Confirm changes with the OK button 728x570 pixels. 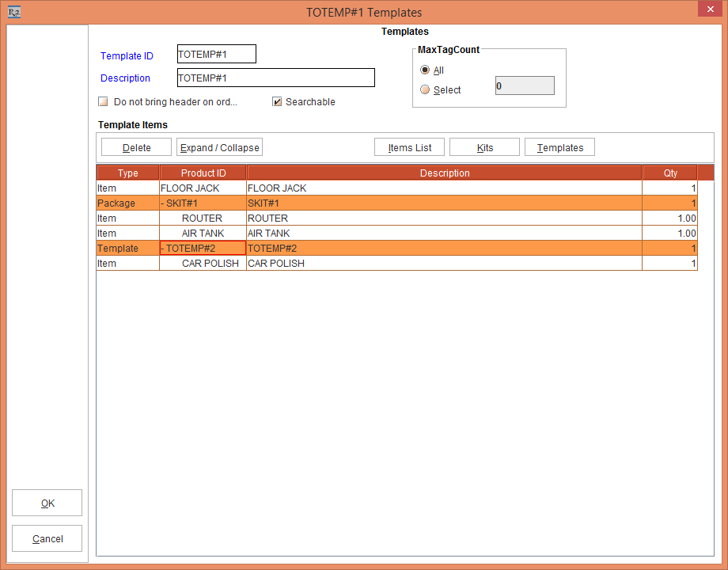coord(47,502)
